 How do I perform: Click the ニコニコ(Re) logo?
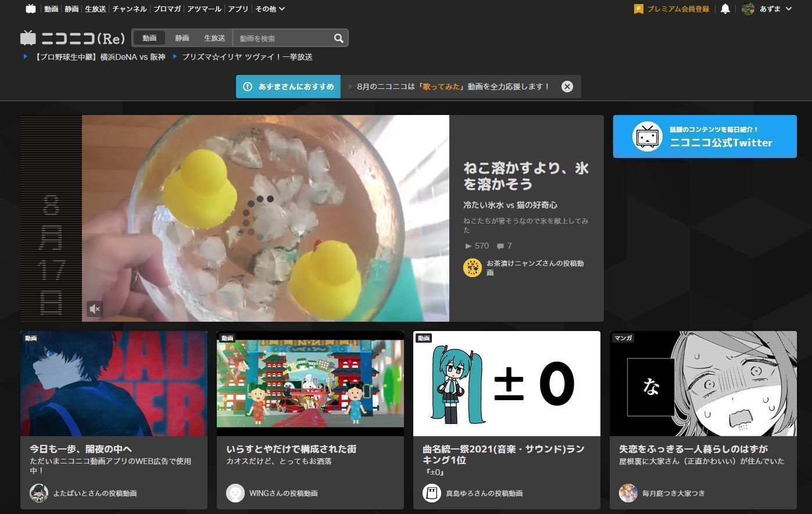pos(73,38)
